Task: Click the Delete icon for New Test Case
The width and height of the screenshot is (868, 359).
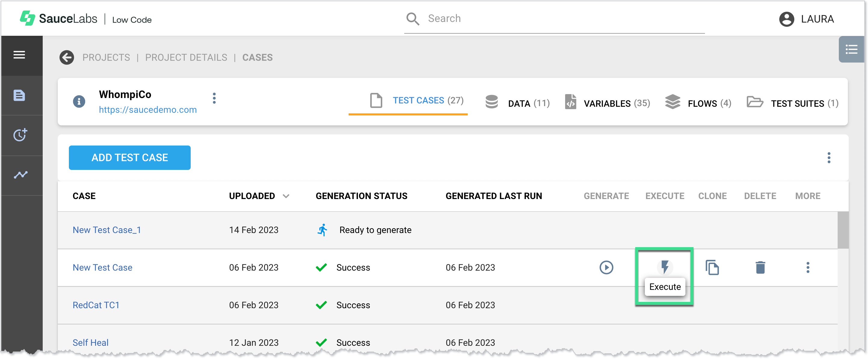Action: [x=761, y=267]
